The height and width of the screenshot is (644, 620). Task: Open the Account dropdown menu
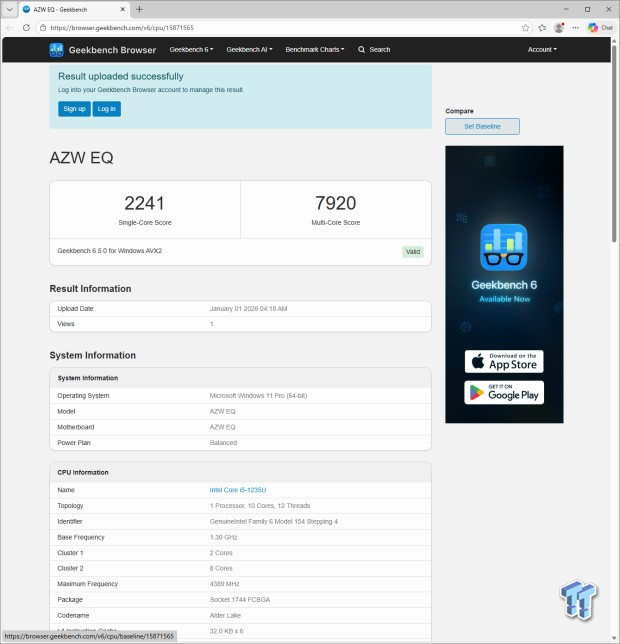(542, 49)
